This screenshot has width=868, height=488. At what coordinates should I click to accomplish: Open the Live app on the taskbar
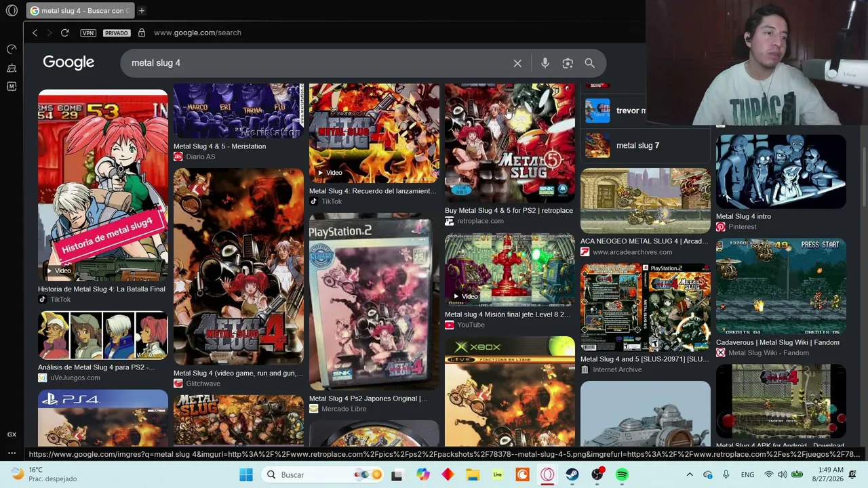[498, 474]
